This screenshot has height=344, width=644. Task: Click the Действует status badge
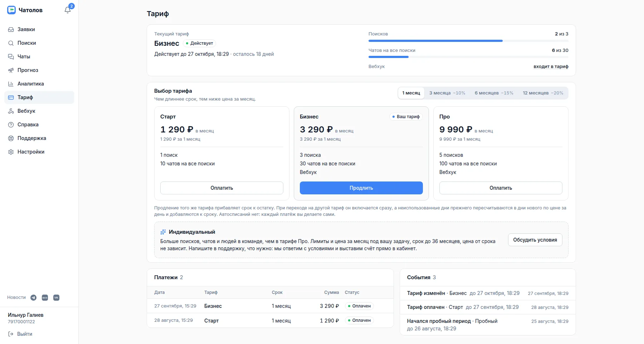pos(199,43)
